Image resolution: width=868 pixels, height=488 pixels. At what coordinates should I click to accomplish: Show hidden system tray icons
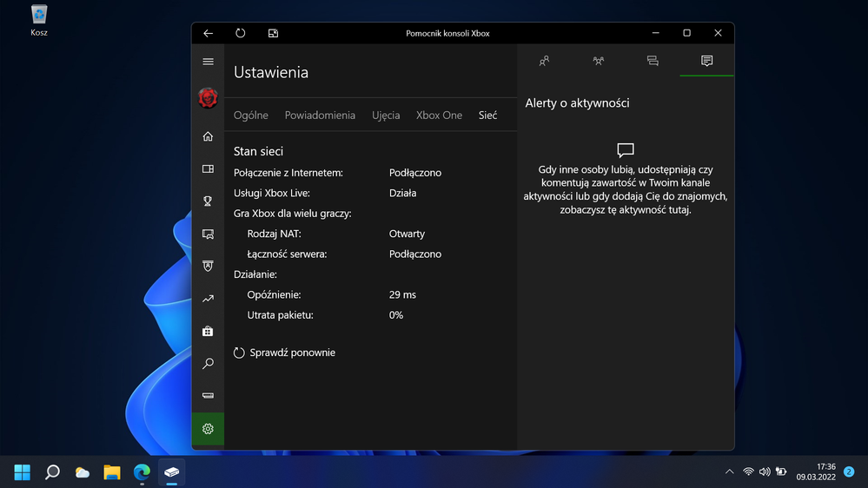click(x=729, y=472)
